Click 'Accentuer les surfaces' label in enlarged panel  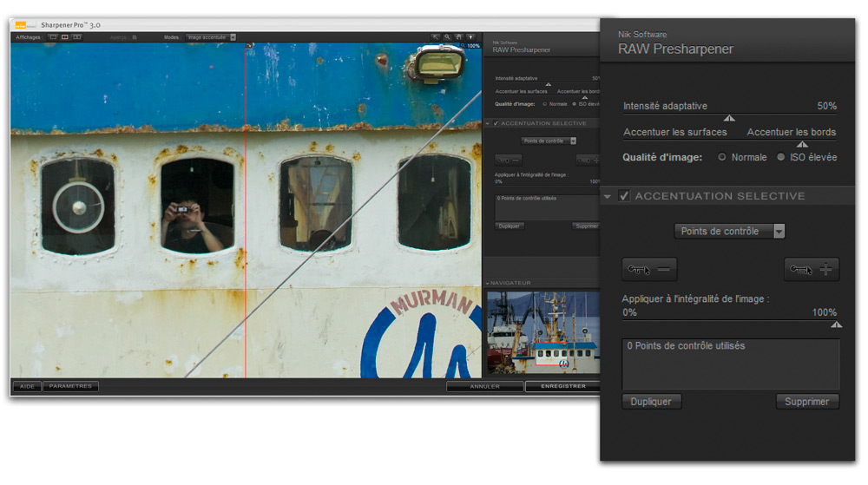pos(674,132)
